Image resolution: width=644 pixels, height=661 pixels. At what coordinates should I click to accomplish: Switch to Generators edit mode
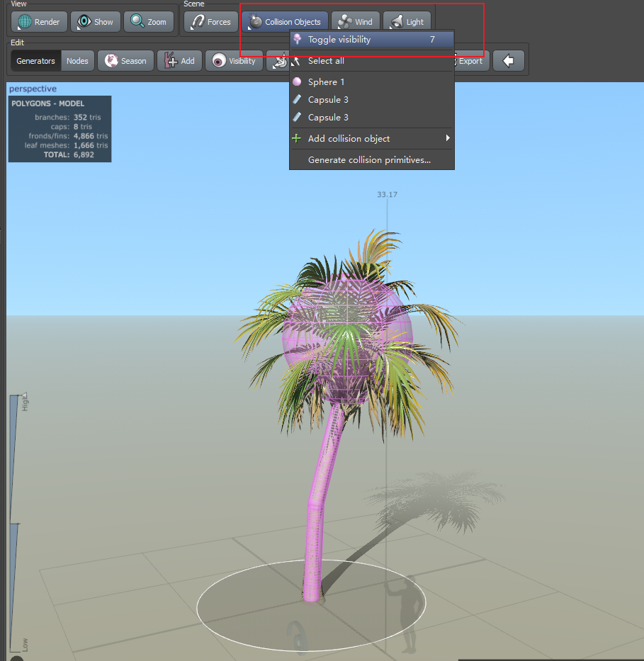(35, 61)
